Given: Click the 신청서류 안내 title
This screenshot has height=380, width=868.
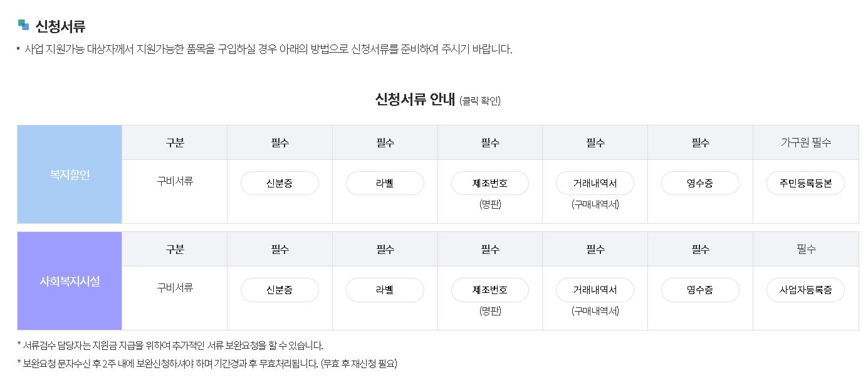Looking at the screenshot, I should [415, 99].
